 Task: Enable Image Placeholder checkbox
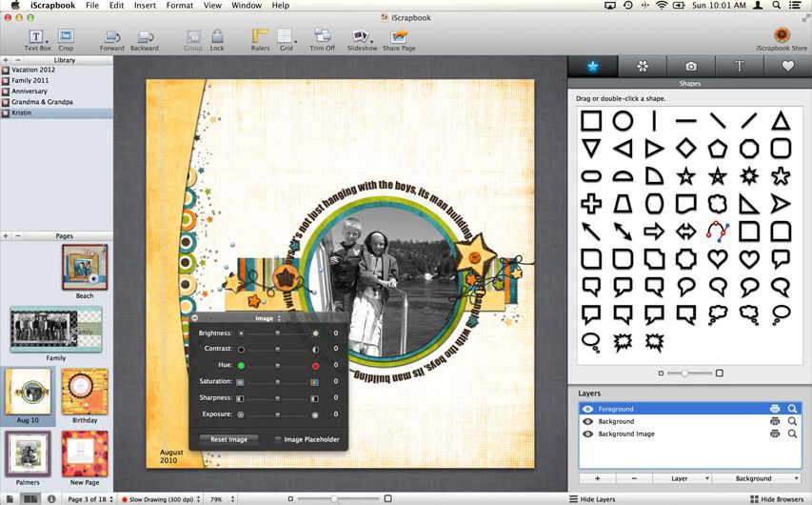click(278, 439)
